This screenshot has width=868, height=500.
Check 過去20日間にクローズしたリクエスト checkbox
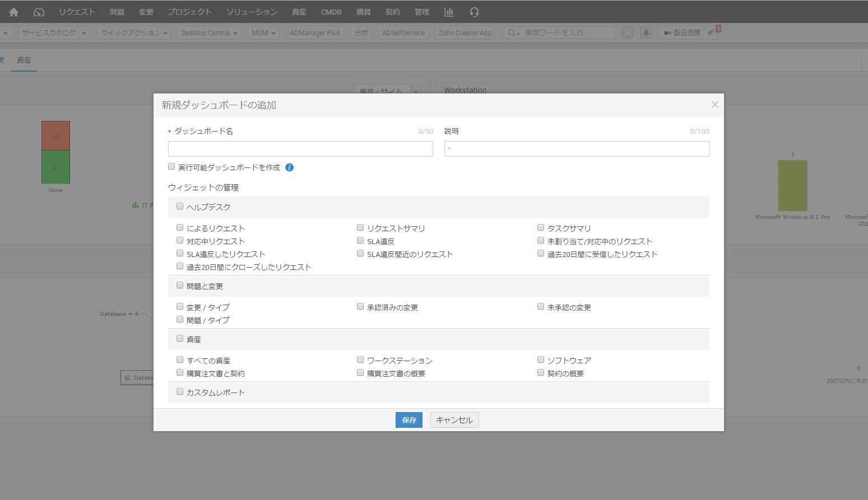click(x=180, y=267)
